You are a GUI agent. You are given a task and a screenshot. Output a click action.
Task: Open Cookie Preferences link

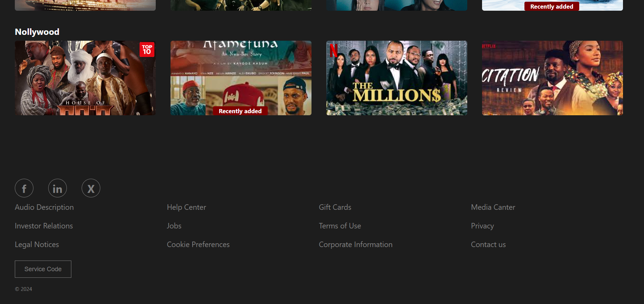coord(198,245)
